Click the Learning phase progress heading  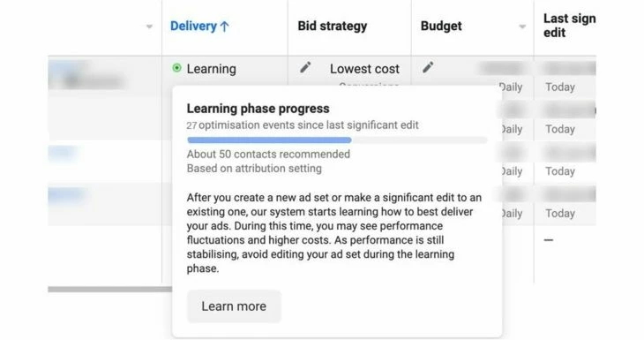(258, 109)
